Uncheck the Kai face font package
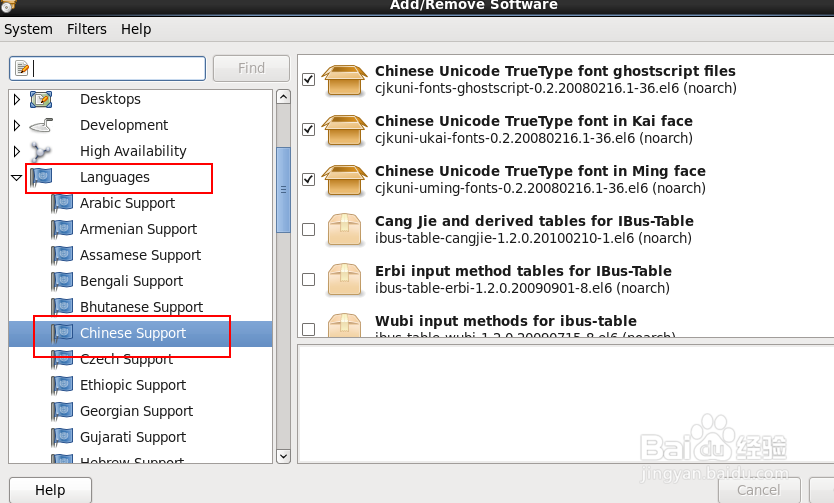Image resolution: width=834 pixels, height=503 pixels. 308,130
